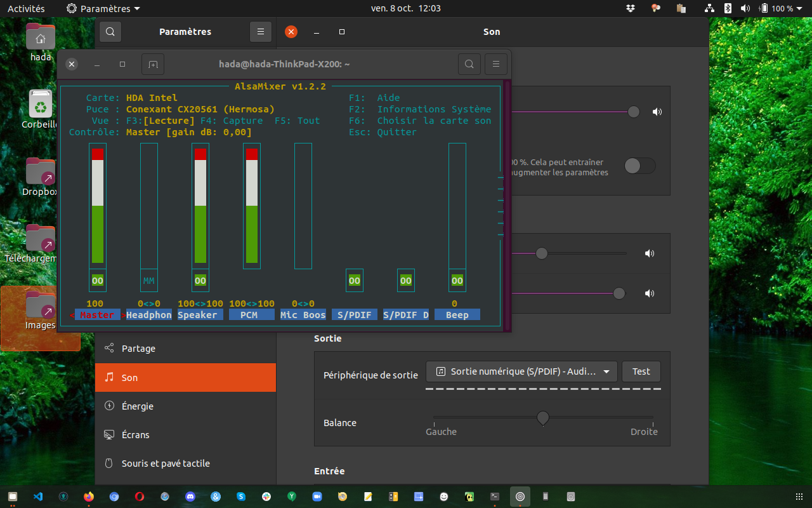Open Souris et pavé tactile settings
812x508 pixels.
185,463
